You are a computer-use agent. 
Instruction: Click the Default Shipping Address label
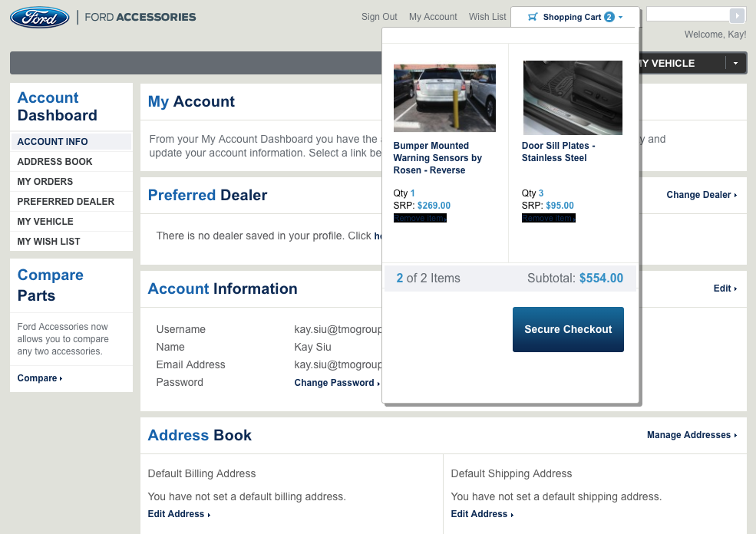pos(511,473)
